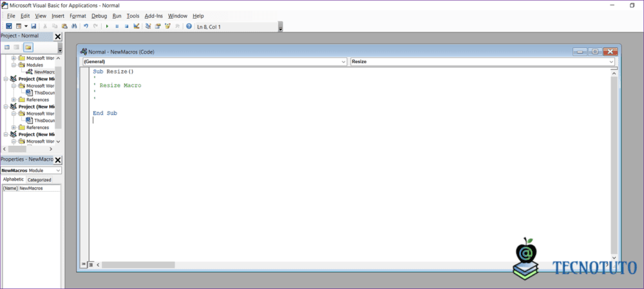
Task: Close the Project - Normal panel
Action: (58, 36)
